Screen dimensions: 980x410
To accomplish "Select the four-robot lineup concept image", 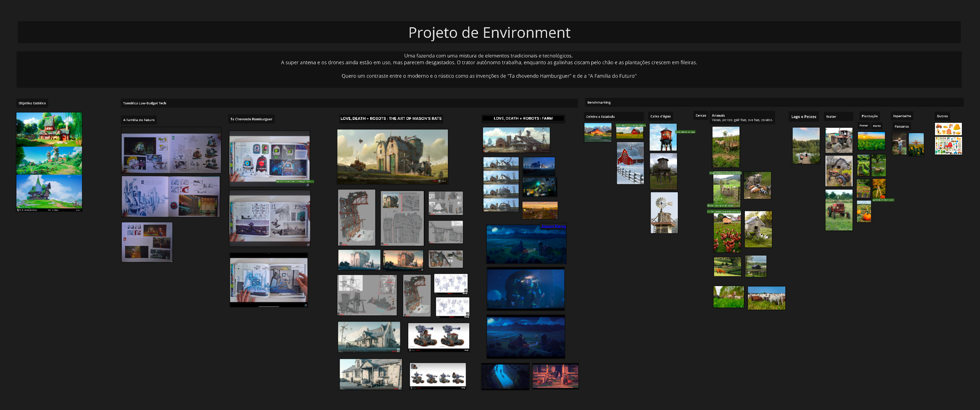I will (437, 376).
